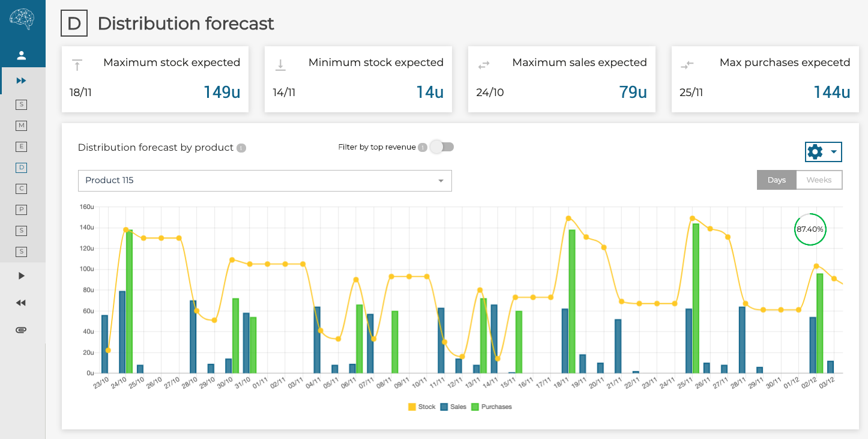Click the highlighted D sidebar icon
This screenshot has height=439, width=868.
click(x=21, y=168)
